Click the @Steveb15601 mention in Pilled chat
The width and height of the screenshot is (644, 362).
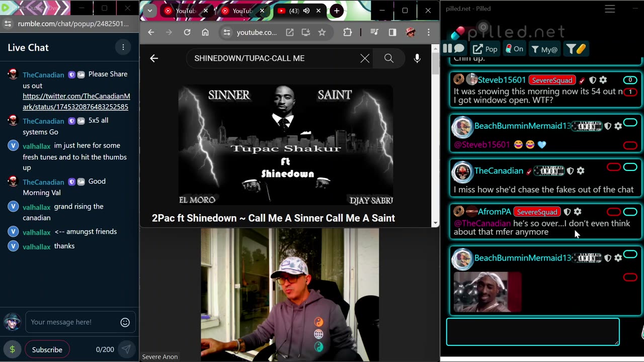482,144
